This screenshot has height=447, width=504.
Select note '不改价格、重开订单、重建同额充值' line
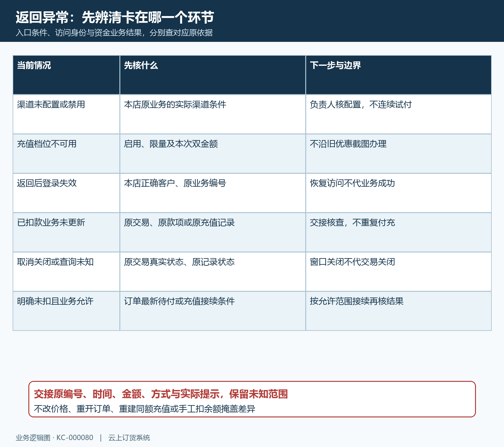[145, 409]
